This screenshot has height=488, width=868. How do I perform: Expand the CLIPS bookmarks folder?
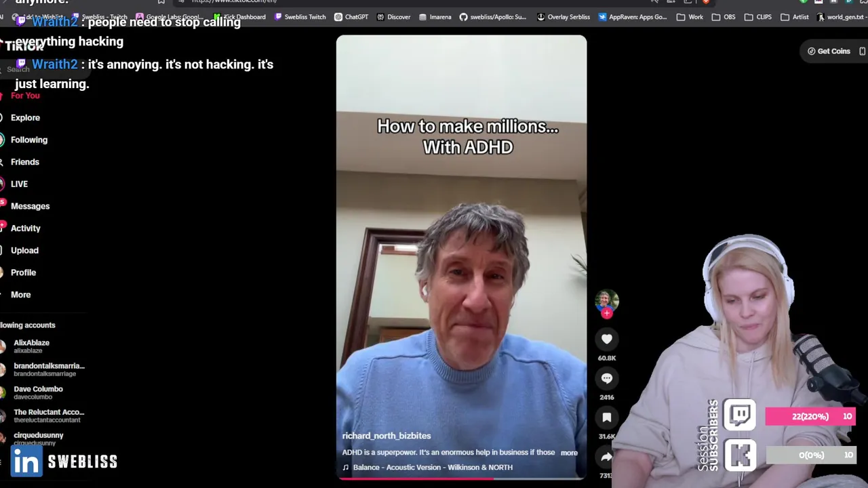757,17
